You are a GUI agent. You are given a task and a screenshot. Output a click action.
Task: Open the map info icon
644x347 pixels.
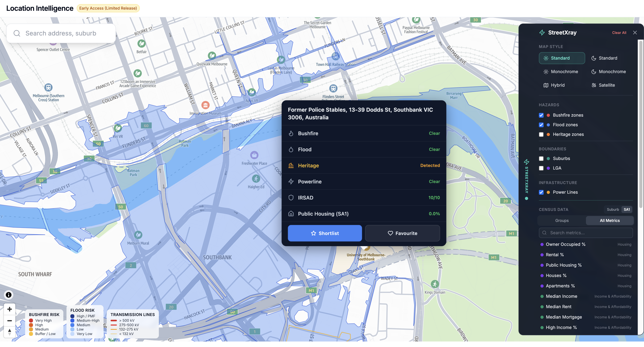tap(8, 295)
